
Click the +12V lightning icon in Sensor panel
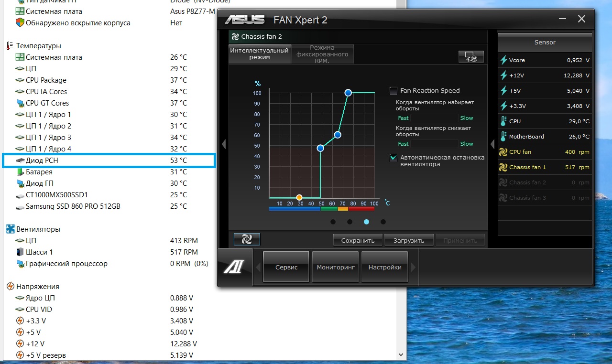click(503, 75)
